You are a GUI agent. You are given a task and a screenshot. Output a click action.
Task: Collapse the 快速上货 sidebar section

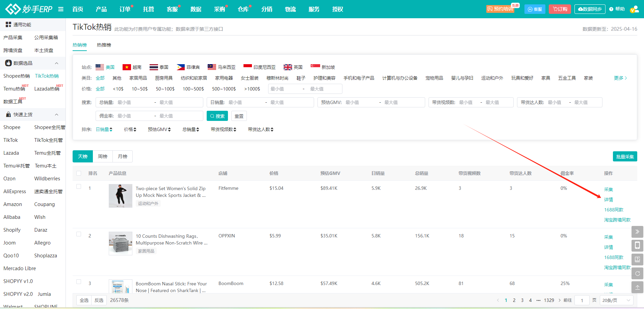click(56, 114)
